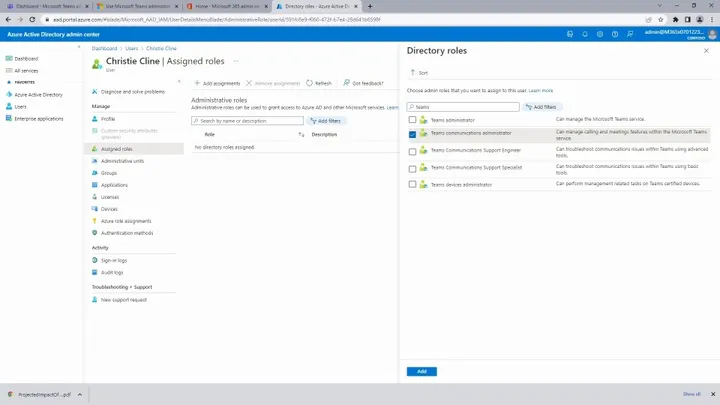Click Dashboard breadcrumb link

click(104, 48)
